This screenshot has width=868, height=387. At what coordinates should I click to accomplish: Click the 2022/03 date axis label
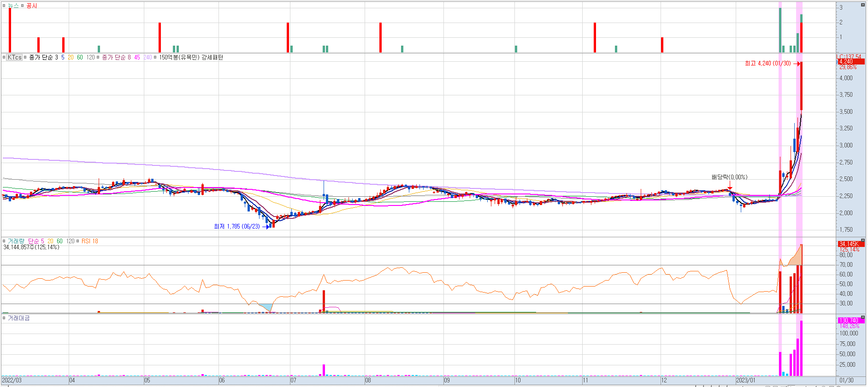12,381
